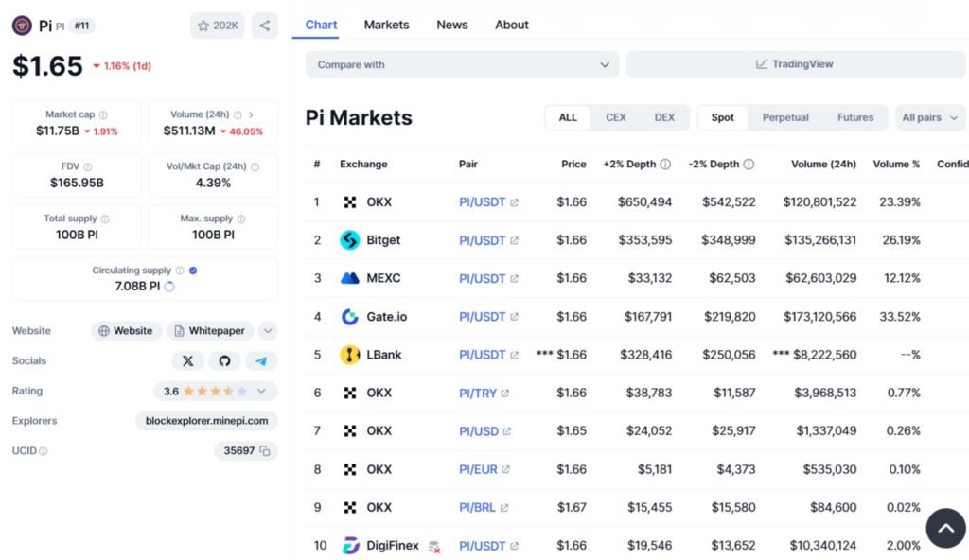Click the Pi coin logo icon
Image resolution: width=969 pixels, height=560 pixels.
[x=23, y=26]
